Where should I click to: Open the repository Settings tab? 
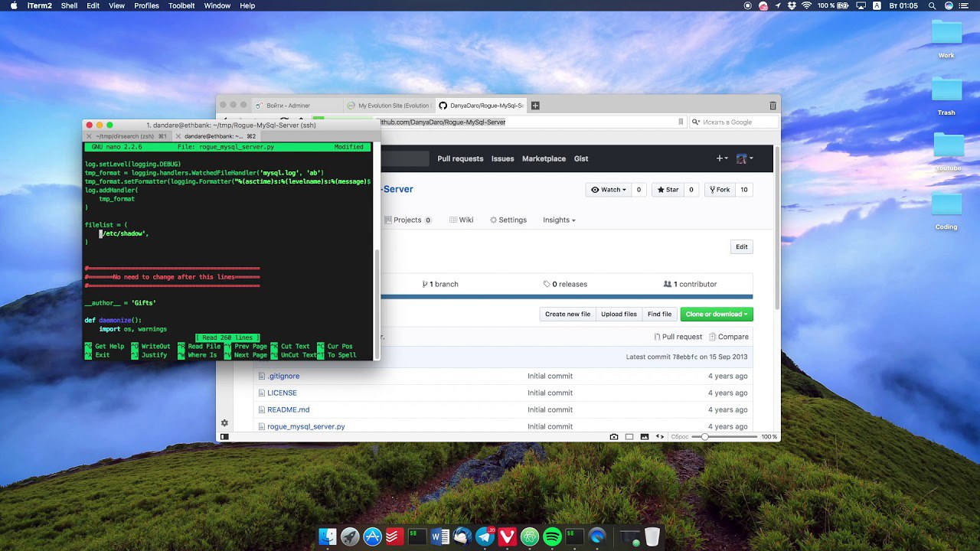coord(508,220)
